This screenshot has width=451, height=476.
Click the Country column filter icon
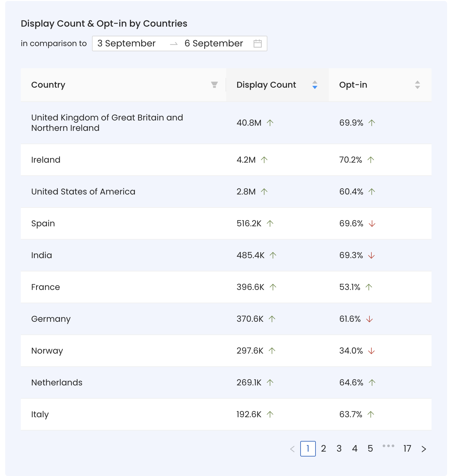[214, 85]
